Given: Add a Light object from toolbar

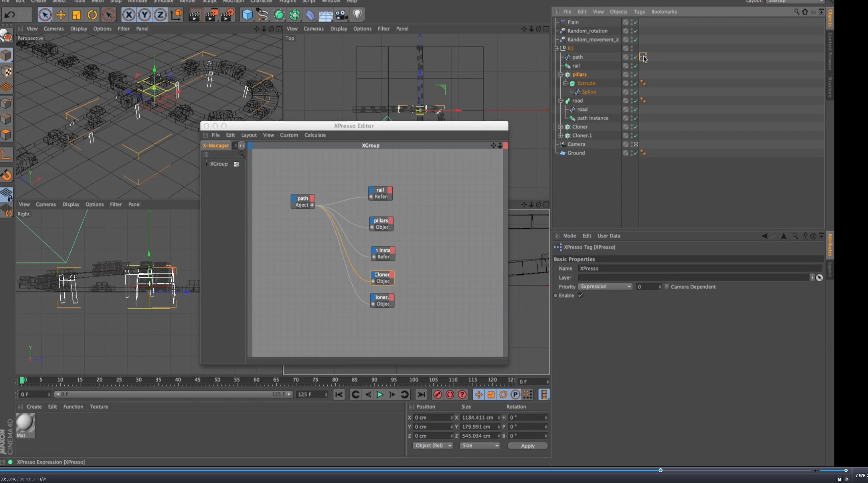Looking at the screenshot, I should coord(357,15).
